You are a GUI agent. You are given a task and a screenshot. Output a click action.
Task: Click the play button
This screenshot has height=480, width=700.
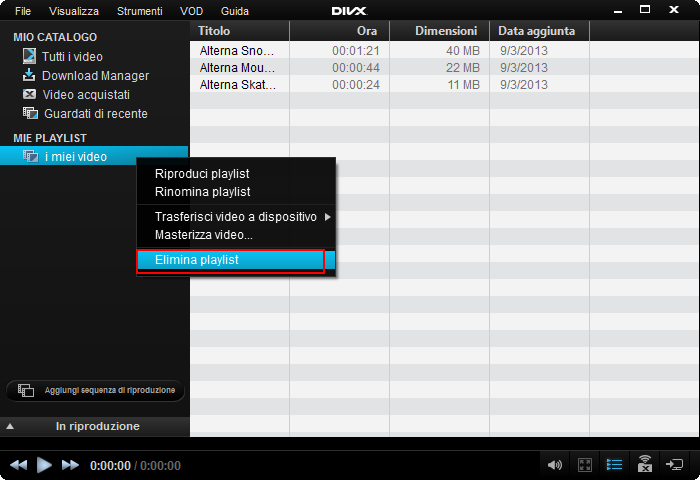click(x=44, y=465)
